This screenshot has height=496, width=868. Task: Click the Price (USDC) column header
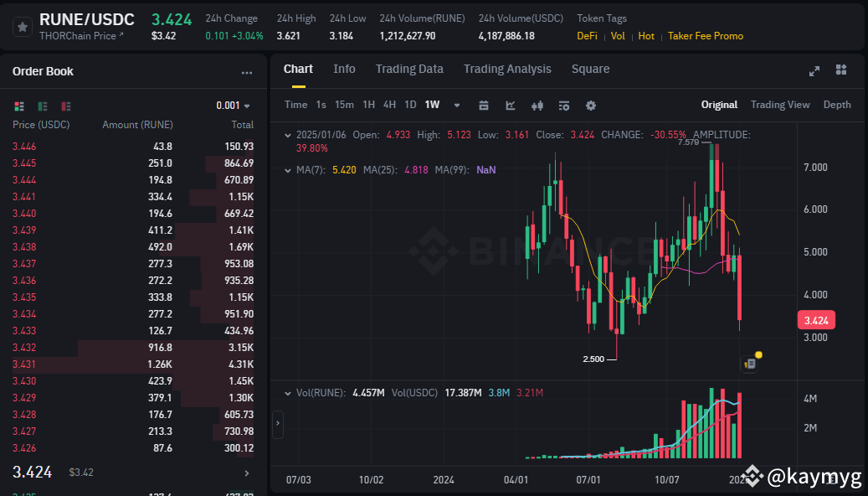41,125
